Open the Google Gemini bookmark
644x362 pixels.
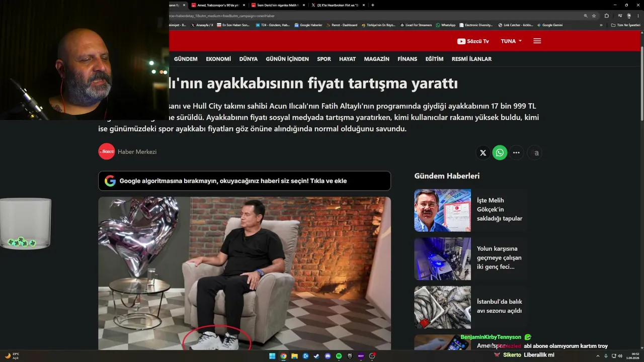click(x=550, y=25)
